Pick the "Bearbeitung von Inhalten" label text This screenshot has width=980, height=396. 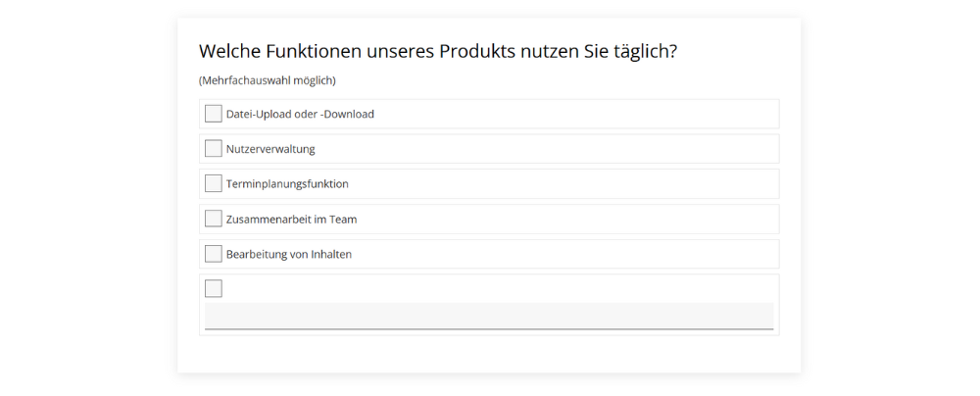288,255
